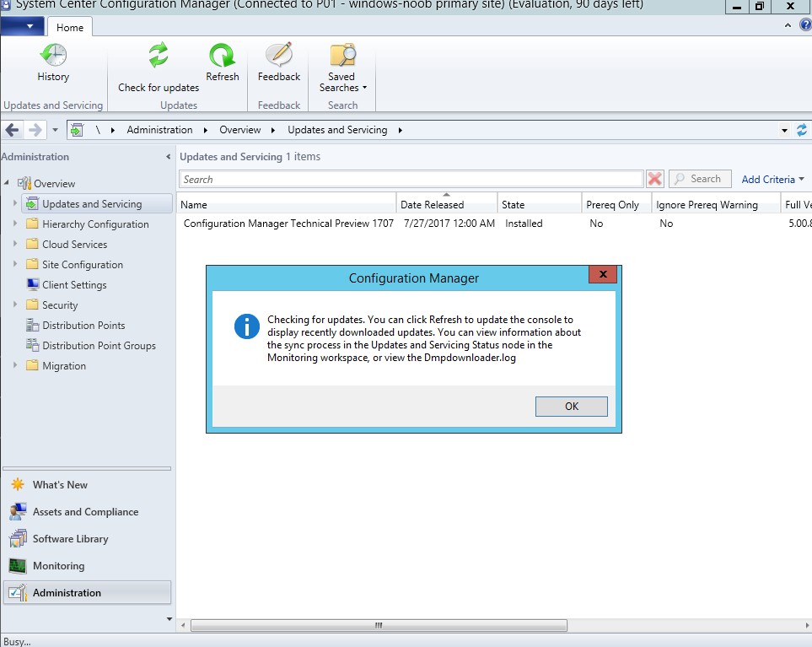Click the Search button beside Add Criteria
The width and height of the screenshot is (812, 647).
[700, 179]
